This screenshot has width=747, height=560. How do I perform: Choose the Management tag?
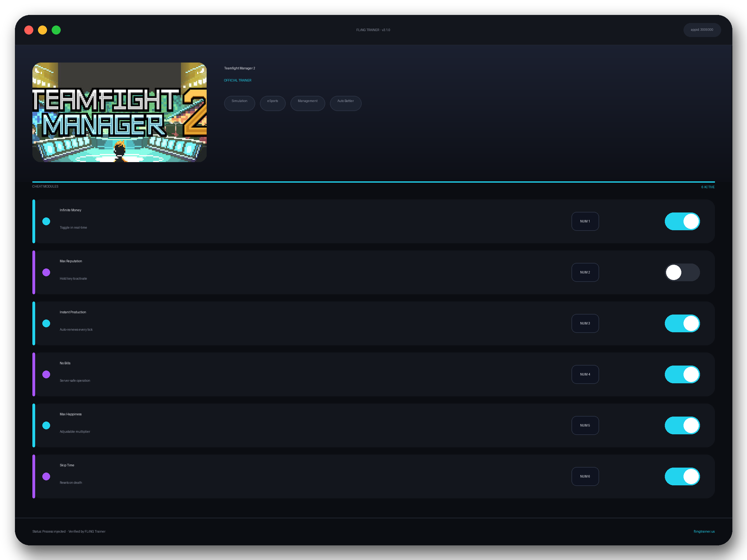pyautogui.click(x=308, y=103)
